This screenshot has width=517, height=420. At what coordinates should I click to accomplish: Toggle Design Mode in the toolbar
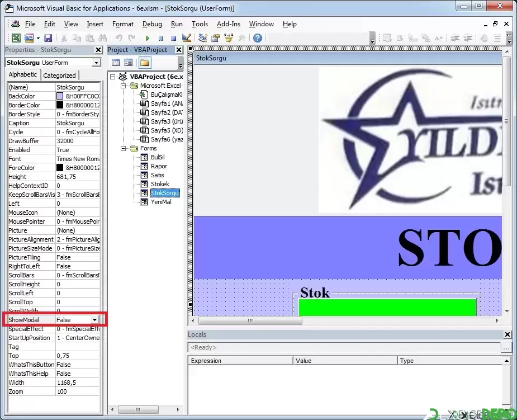point(187,38)
